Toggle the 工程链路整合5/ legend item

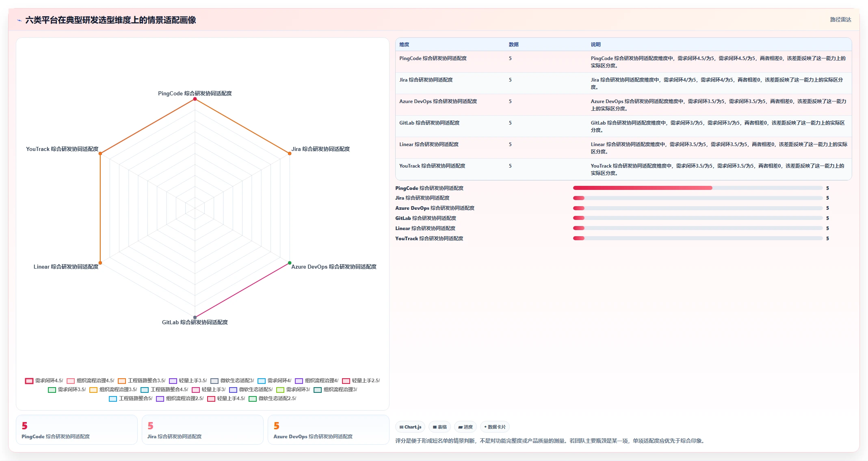point(130,399)
